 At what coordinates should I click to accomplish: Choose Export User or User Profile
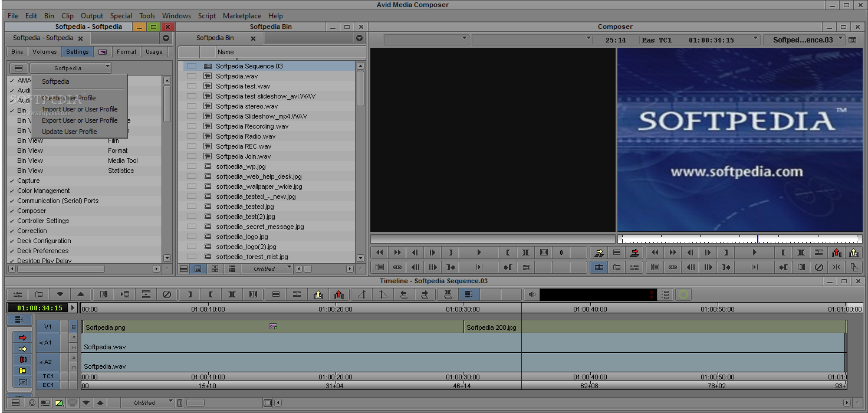[80, 120]
